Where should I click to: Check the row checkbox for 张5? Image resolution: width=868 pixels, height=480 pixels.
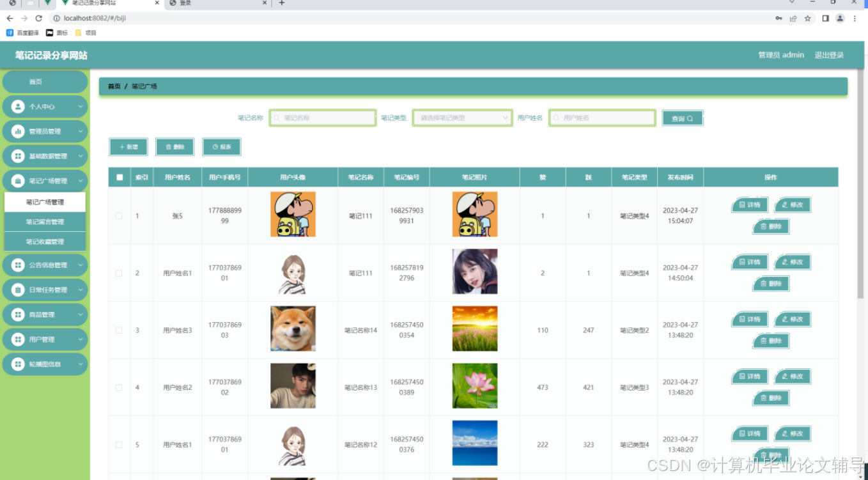click(119, 216)
